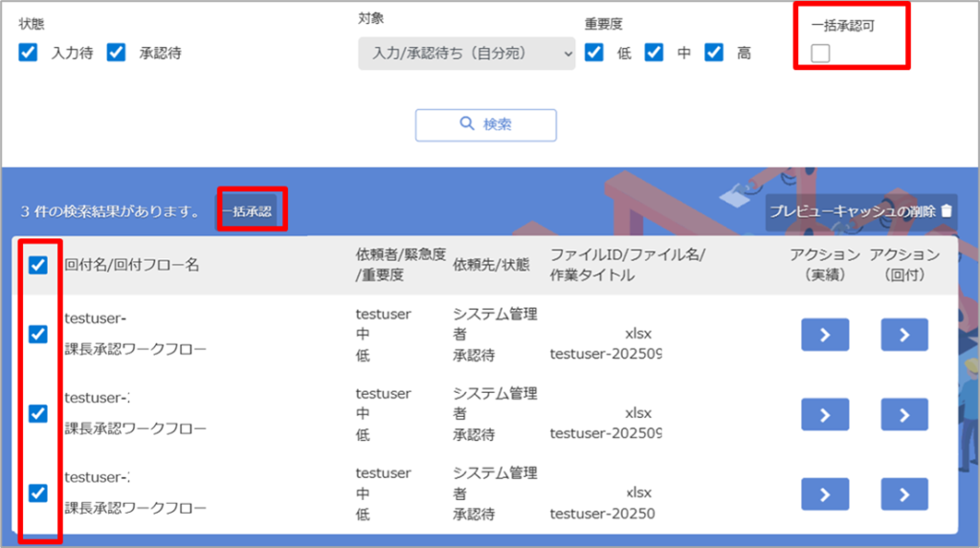The height and width of the screenshot is (548, 980).
Task: Click trash icon on プレビューキャッシュの削除
Action: tap(947, 211)
